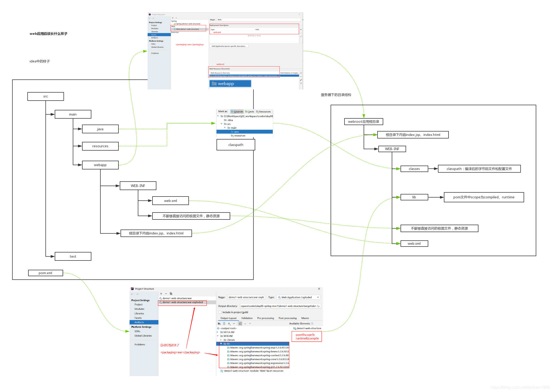Expand the META-INF folder node
This screenshot has height=392, width=552.
click(x=218, y=332)
